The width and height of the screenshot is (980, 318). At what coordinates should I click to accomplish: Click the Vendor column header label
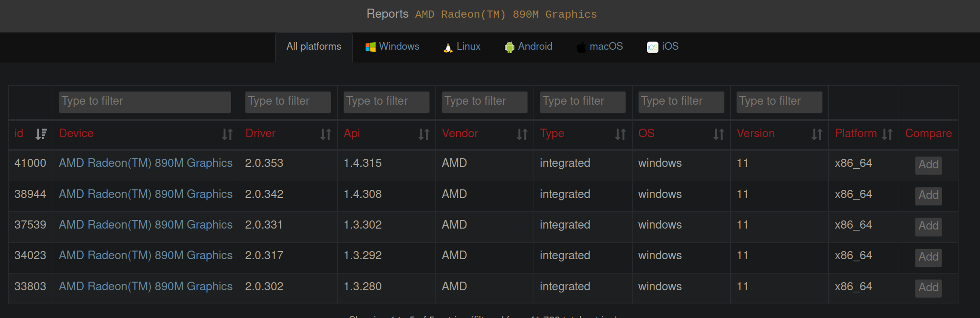pos(460,133)
